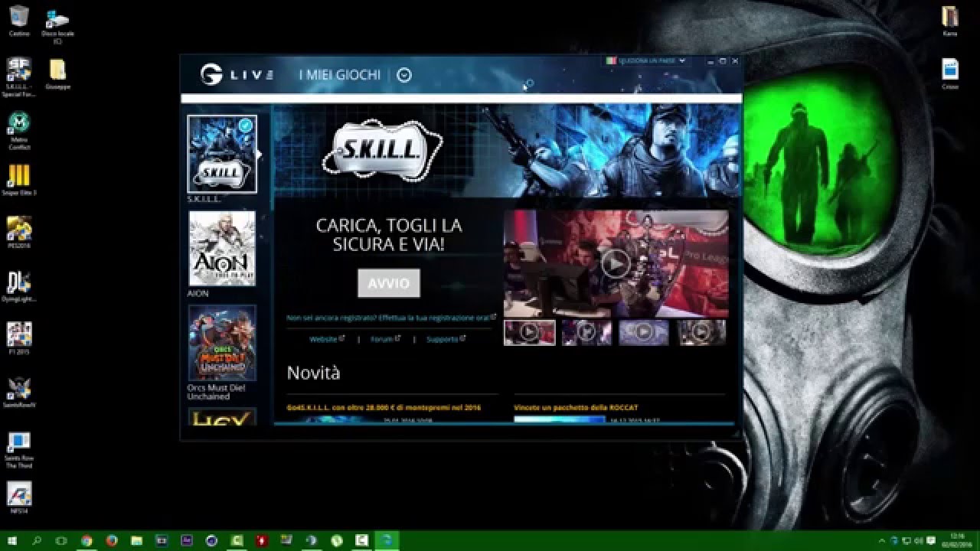
Task: Open taskbar search magnifier
Action: [37, 540]
